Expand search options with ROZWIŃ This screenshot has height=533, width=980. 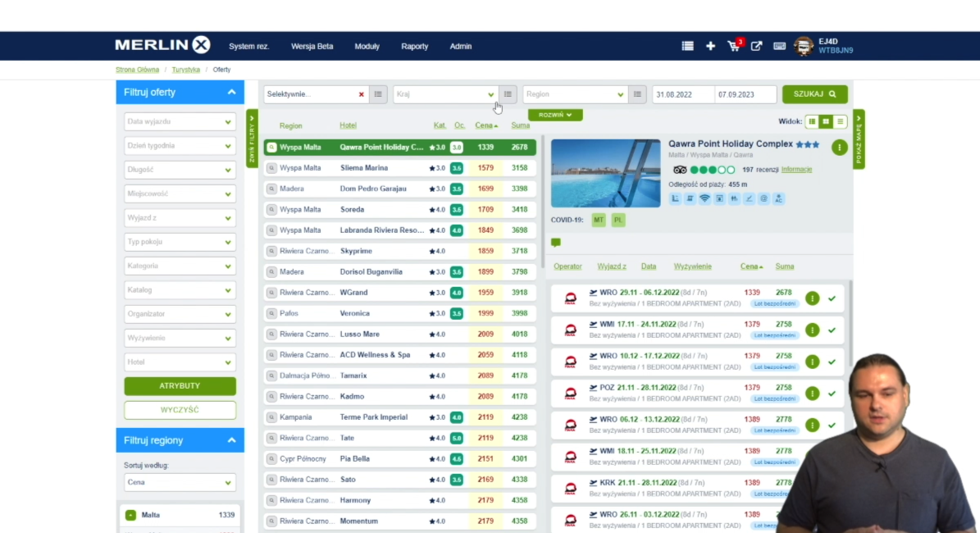555,115
